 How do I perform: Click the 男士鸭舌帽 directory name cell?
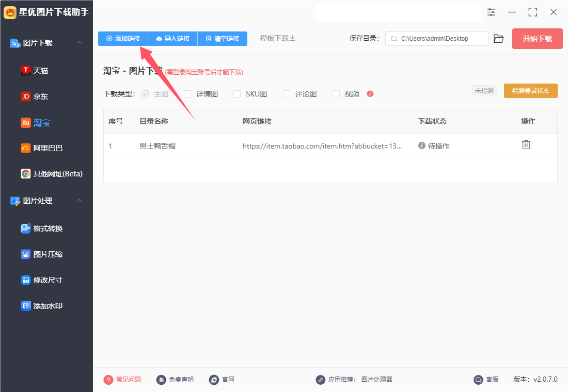pos(157,146)
